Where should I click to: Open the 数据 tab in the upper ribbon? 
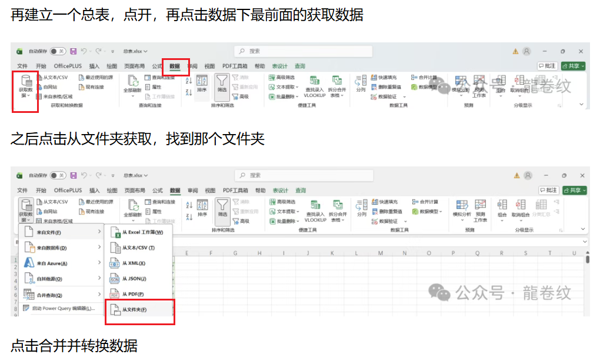(x=175, y=66)
